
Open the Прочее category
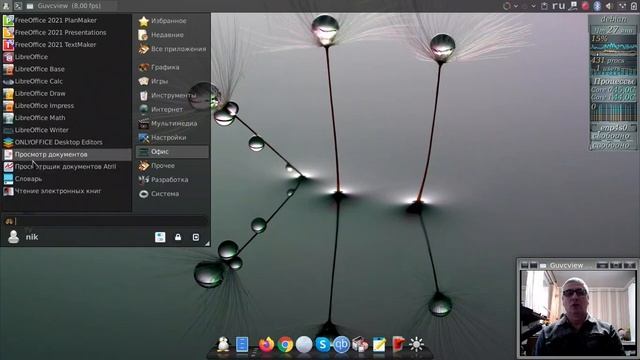click(172, 166)
